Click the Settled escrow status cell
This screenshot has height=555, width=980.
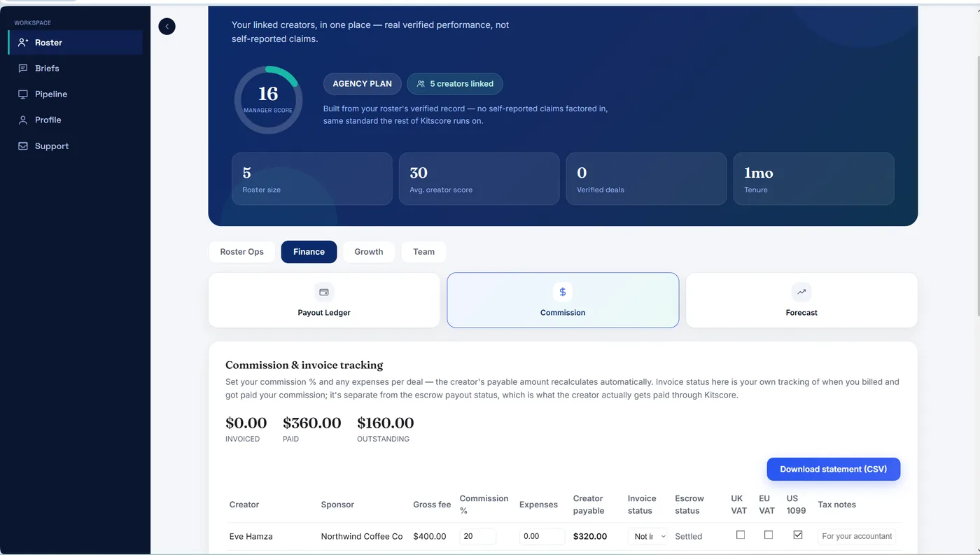[x=688, y=537]
